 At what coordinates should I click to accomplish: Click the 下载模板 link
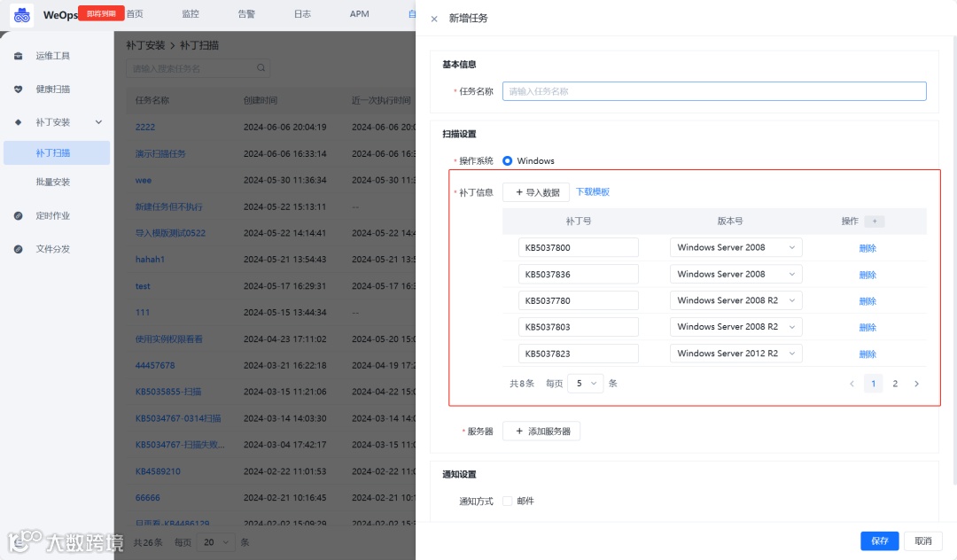click(593, 191)
